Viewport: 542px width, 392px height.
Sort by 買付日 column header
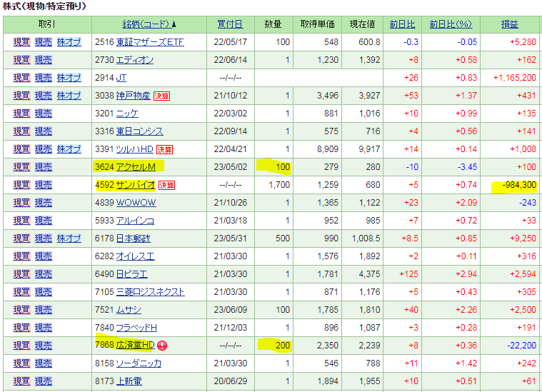point(230,24)
